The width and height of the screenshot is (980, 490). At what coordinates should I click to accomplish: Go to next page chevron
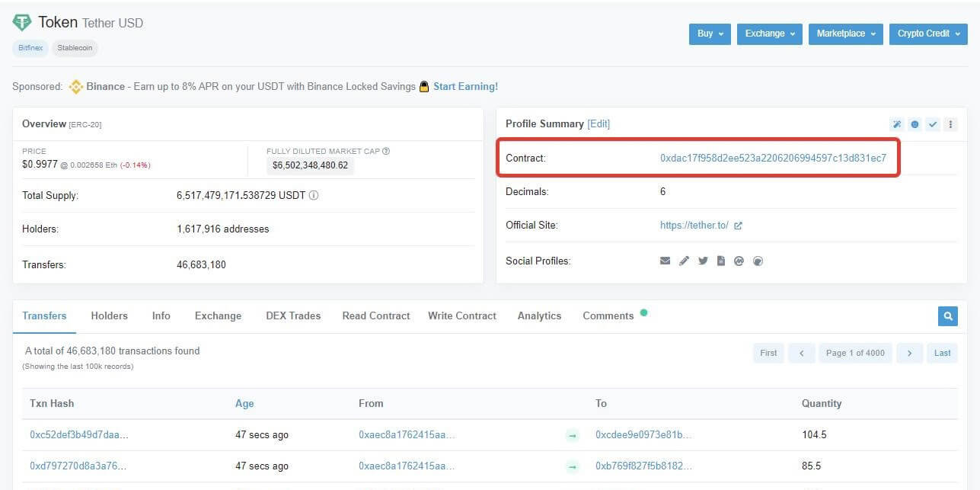909,353
